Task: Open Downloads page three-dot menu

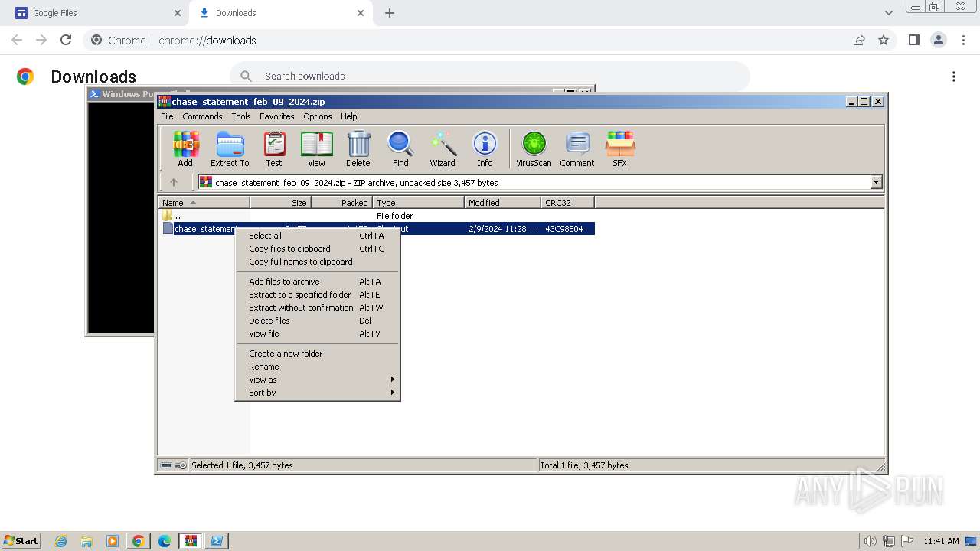Action: (954, 77)
